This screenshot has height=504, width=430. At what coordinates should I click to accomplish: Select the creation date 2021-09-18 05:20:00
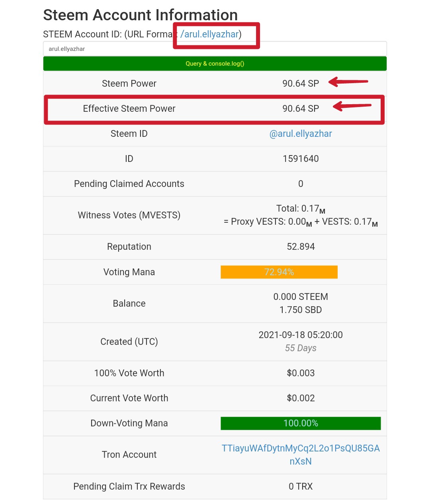click(301, 335)
